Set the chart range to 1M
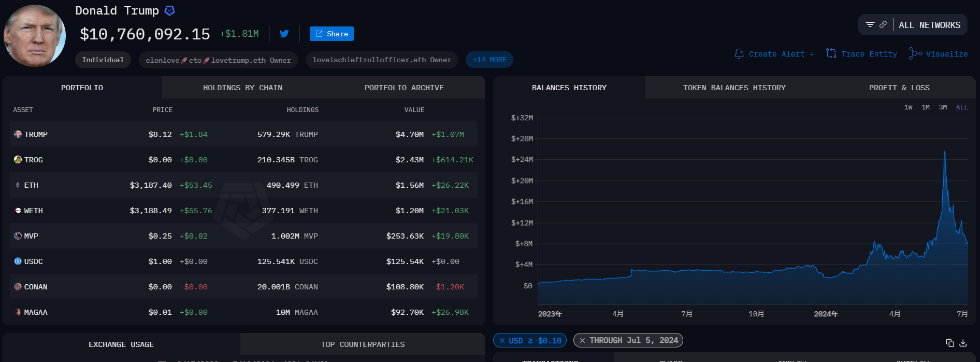The height and width of the screenshot is (362, 980). [926, 107]
